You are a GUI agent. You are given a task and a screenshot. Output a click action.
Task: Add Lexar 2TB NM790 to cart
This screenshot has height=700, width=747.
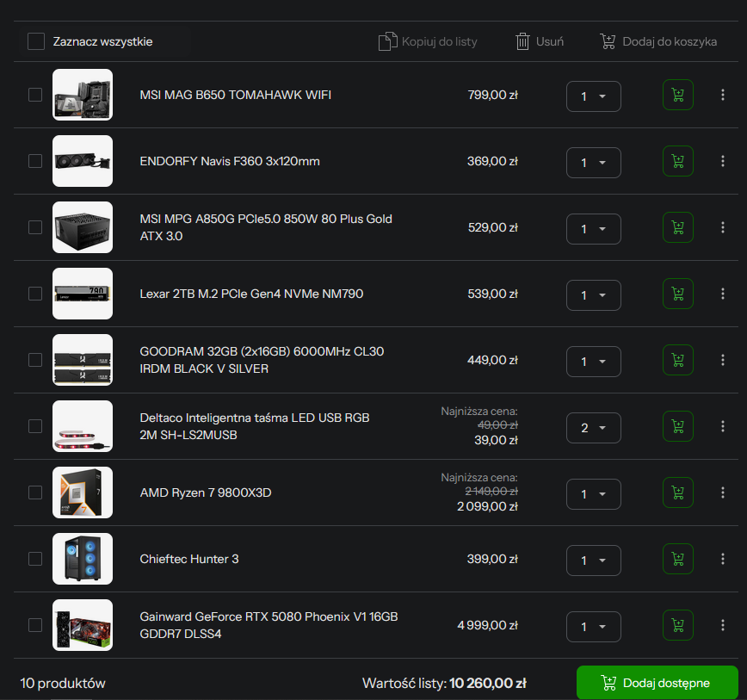pos(677,294)
